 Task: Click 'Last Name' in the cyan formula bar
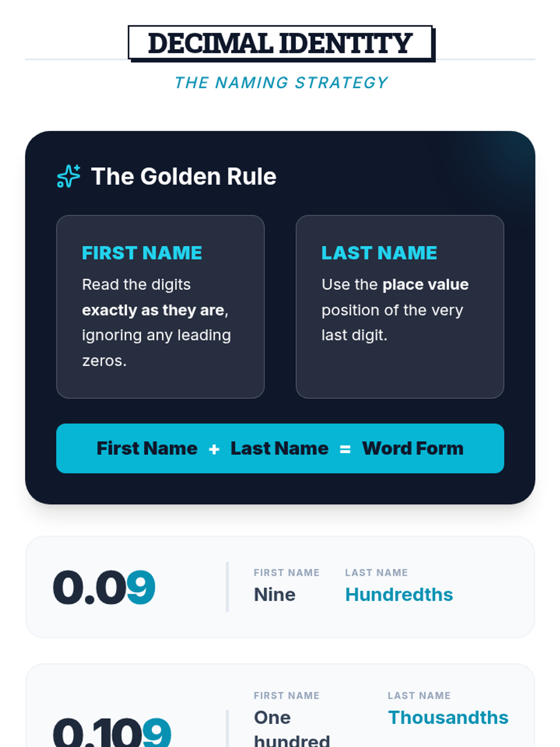pyautogui.click(x=280, y=448)
